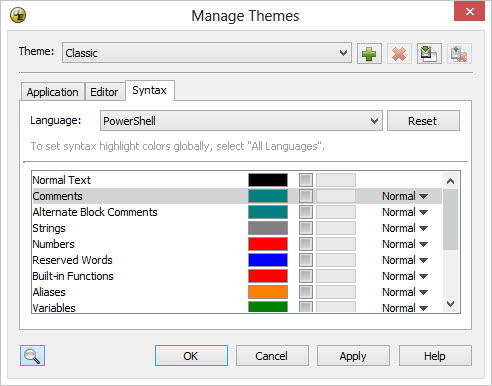492x386 pixels.
Task: Close the Manage Themes dialog
Action: (469, 12)
